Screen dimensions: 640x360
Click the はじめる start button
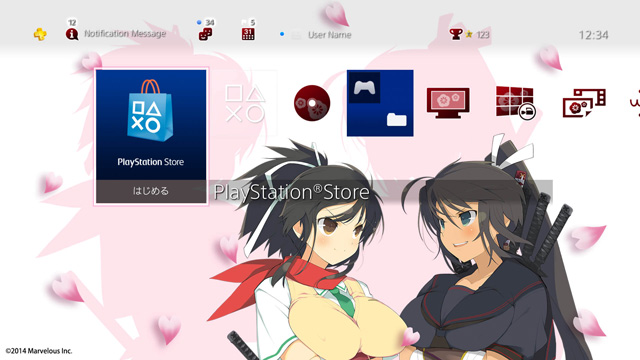click(x=151, y=191)
